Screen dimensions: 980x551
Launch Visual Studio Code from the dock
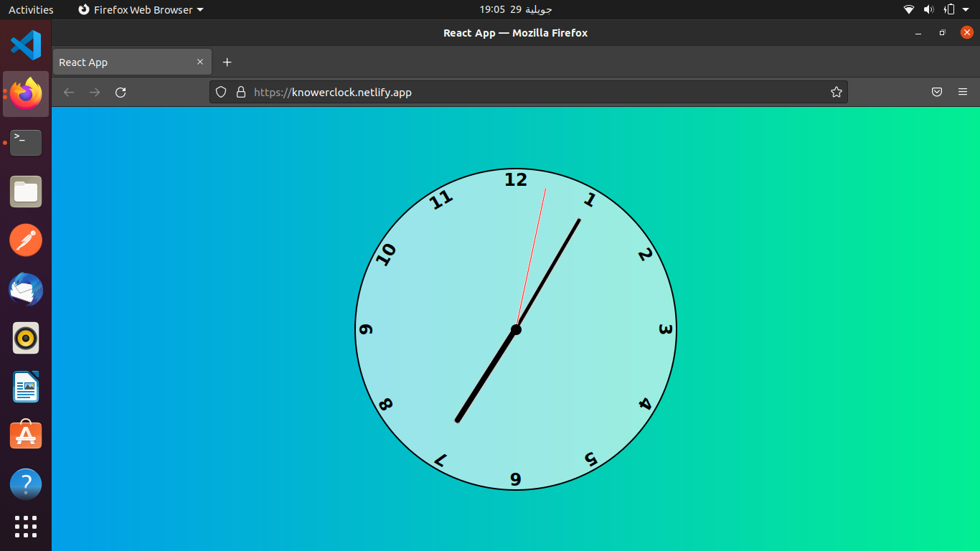26,45
